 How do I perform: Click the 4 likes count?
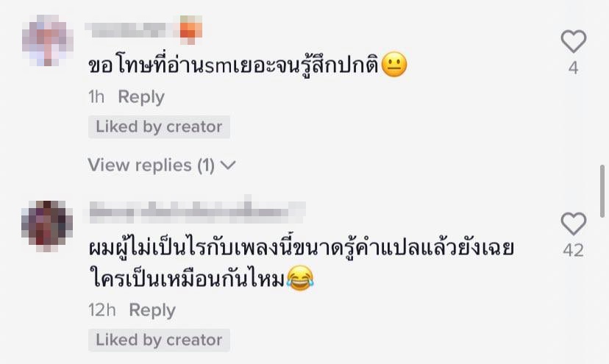[x=573, y=68]
